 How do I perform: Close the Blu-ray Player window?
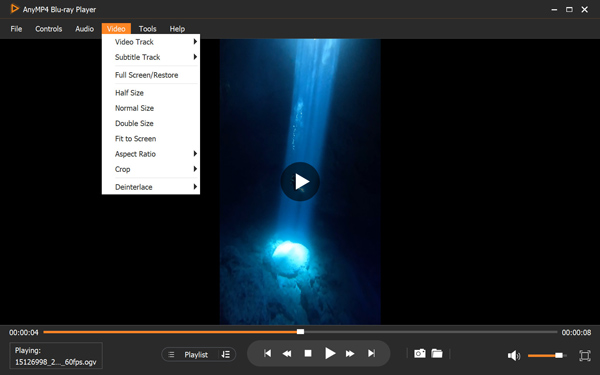click(x=585, y=10)
